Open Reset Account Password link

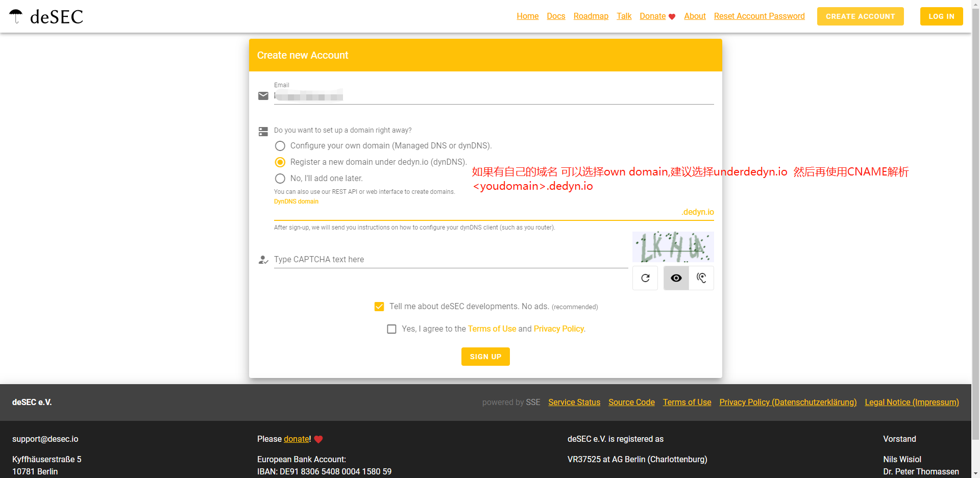point(759,16)
